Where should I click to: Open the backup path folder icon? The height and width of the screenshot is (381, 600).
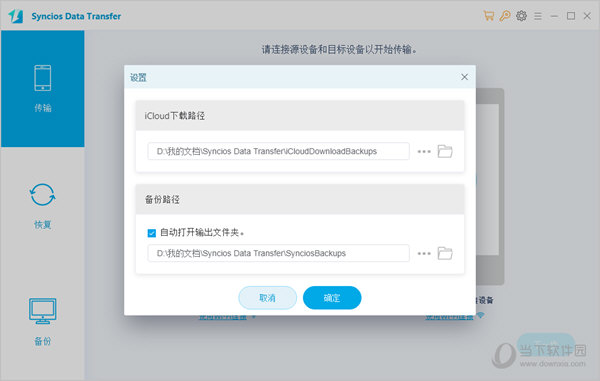point(445,253)
